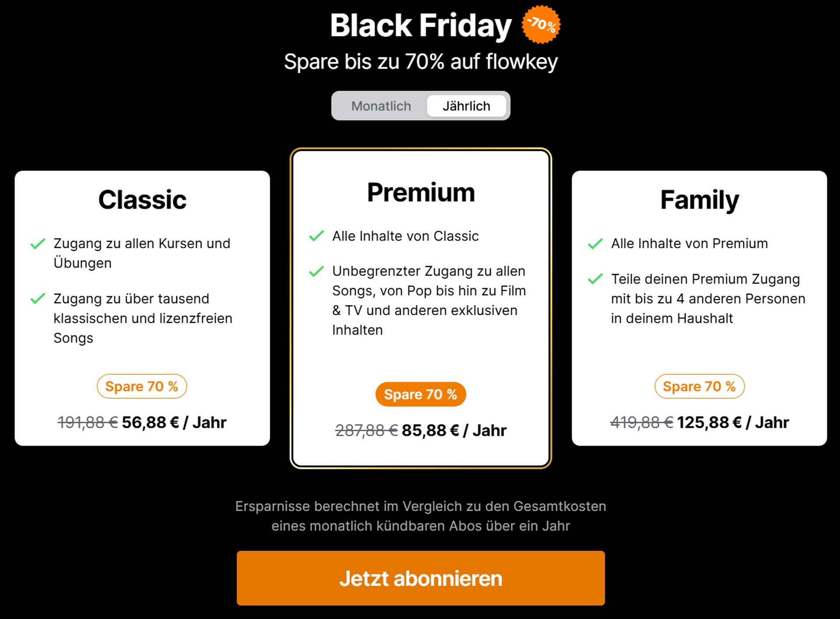This screenshot has height=619, width=840.
Task: Click the checkmark beside Unbegrenzter Zugang zu allen Songs
Action: 316,271
